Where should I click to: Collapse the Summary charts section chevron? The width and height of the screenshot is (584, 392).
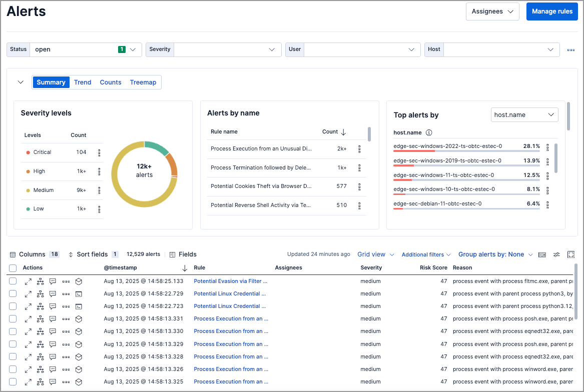(x=21, y=82)
